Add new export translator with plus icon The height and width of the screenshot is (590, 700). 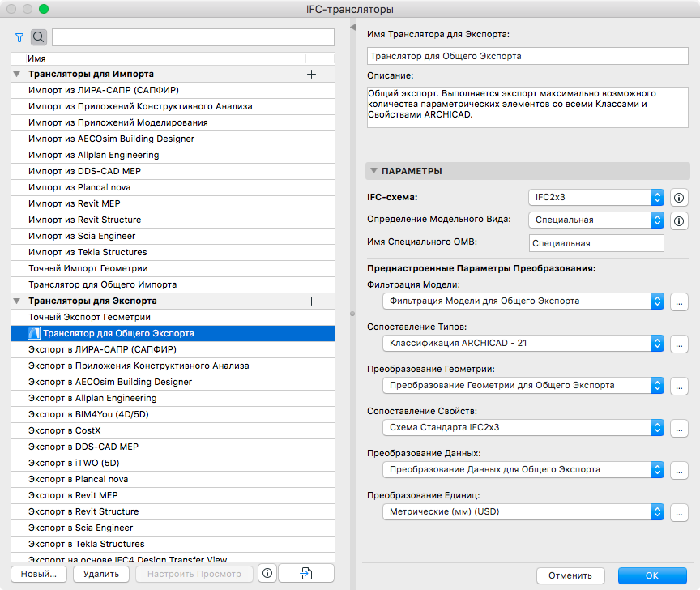311,301
